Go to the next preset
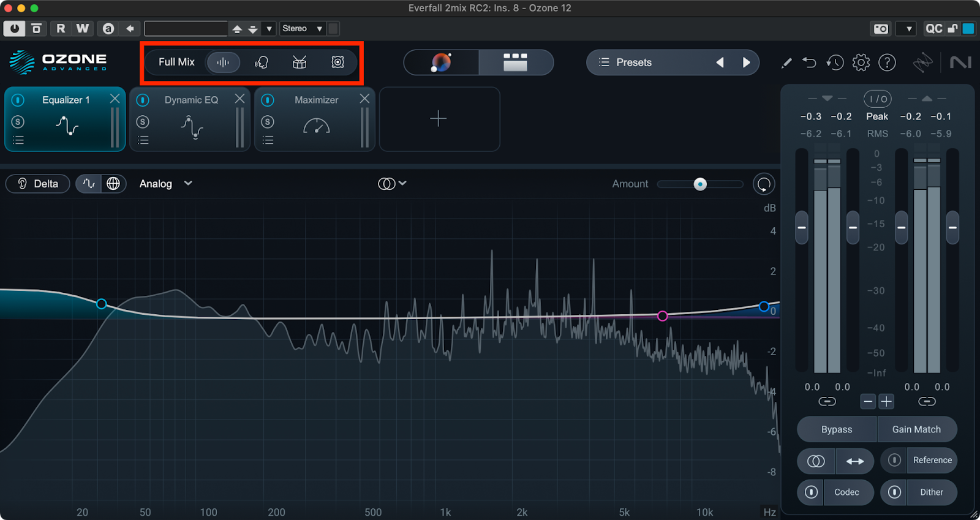The image size is (980, 520). [746, 62]
